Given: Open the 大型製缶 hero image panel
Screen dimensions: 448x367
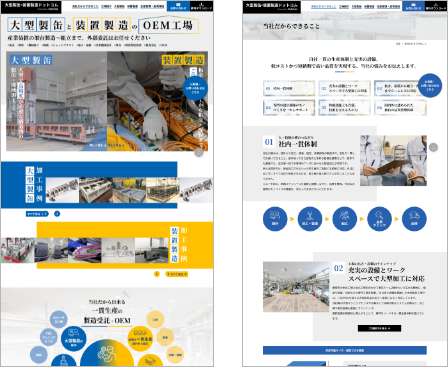Looking at the screenshot, I should tap(57, 101).
